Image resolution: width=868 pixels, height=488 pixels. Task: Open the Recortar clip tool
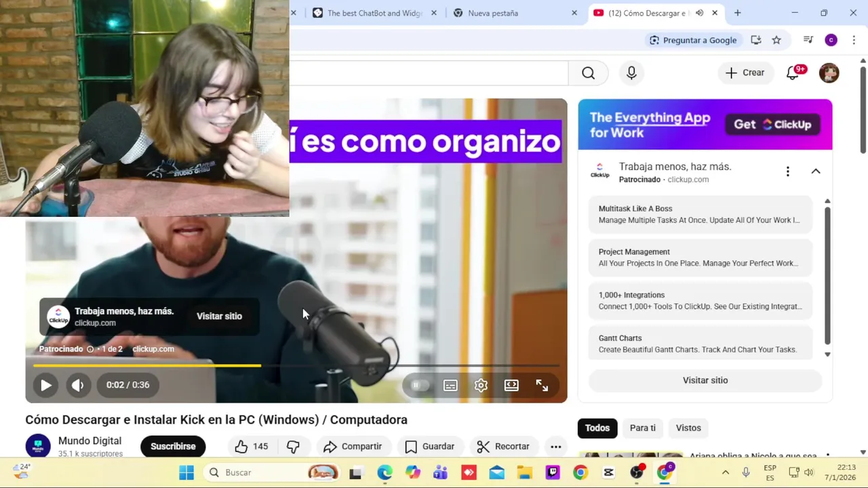coord(503,446)
